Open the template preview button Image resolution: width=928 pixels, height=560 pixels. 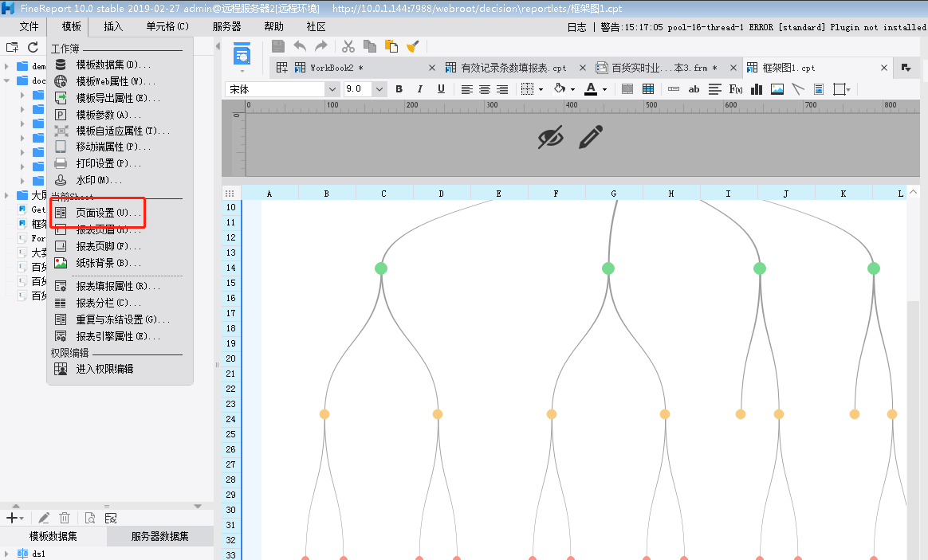[242, 54]
